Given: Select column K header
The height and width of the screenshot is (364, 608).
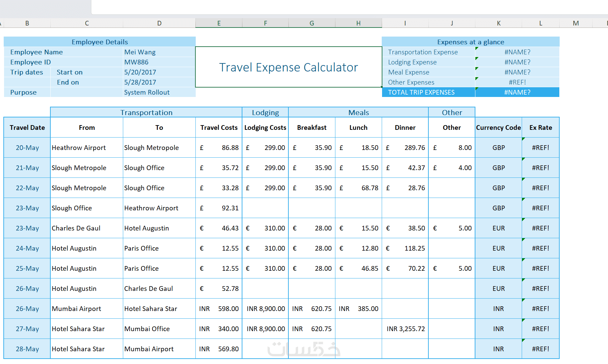Looking at the screenshot, I should click(499, 23).
